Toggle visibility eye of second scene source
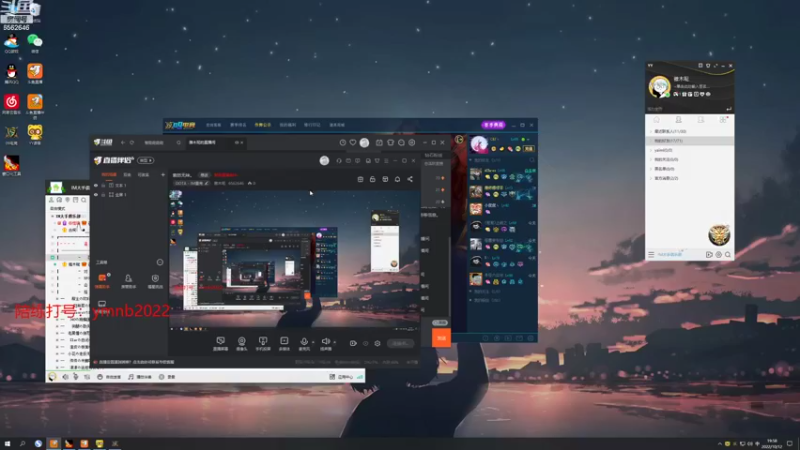The width and height of the screenshot is (800, 450). pyautogui.click(x=96, y=195)
